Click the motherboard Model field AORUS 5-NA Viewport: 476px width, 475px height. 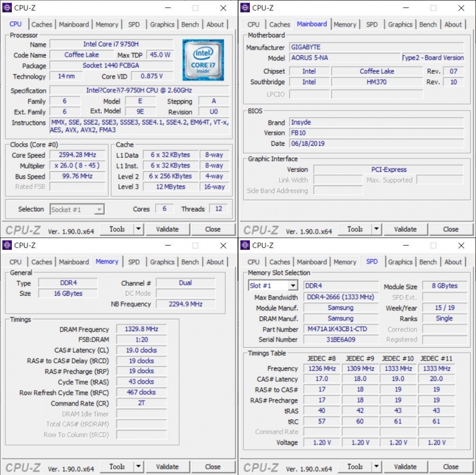pos(345,58)
